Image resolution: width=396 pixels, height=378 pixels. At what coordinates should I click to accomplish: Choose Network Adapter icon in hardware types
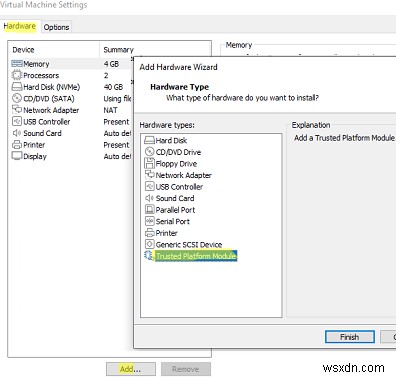(x=150, y=175)
